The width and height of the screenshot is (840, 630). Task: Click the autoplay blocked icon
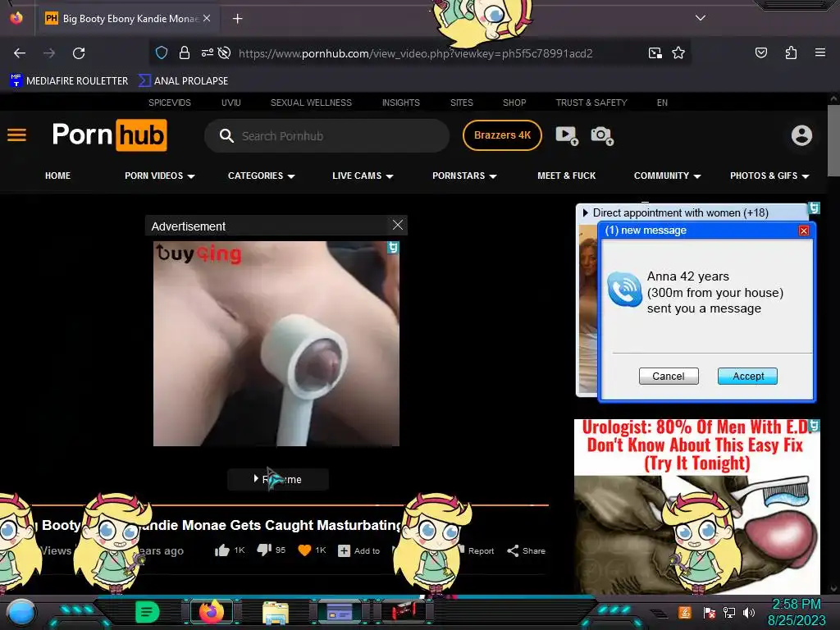pyautogui.click(x=225, y=52)
